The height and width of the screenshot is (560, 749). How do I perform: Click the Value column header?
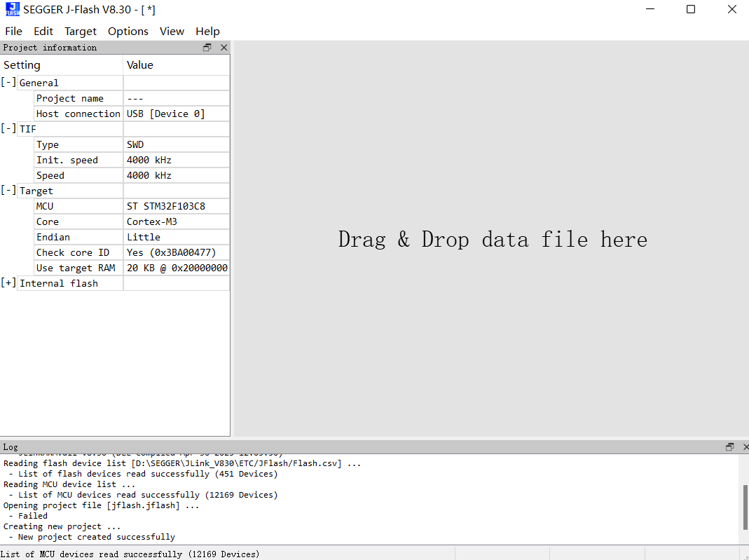point(177,65)
